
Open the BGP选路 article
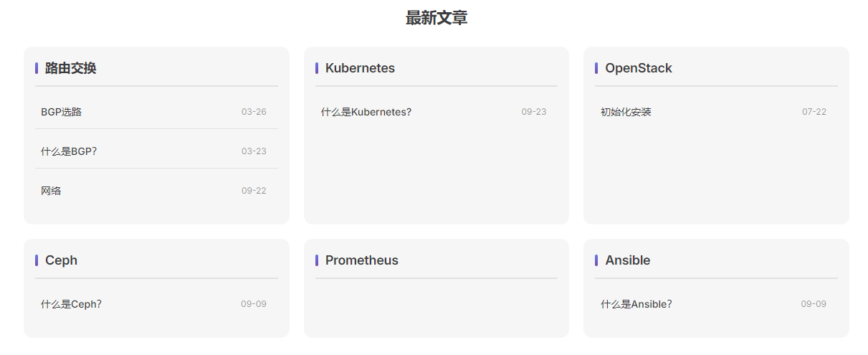pos(62,112)
